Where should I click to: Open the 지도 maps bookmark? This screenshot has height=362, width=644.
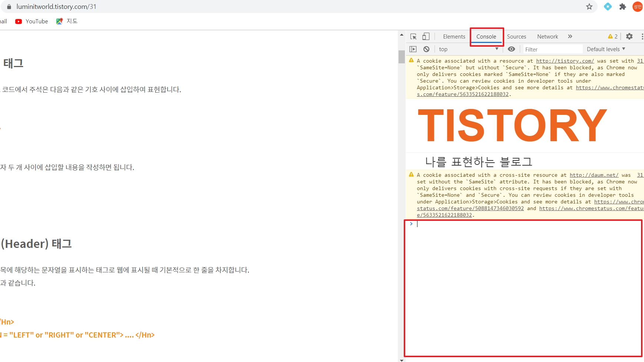pyautogui.click(x=67, y=21)
